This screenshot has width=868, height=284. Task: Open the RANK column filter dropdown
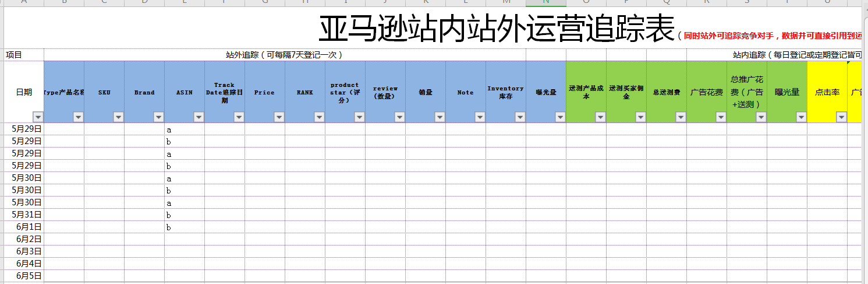pos(319,117)
